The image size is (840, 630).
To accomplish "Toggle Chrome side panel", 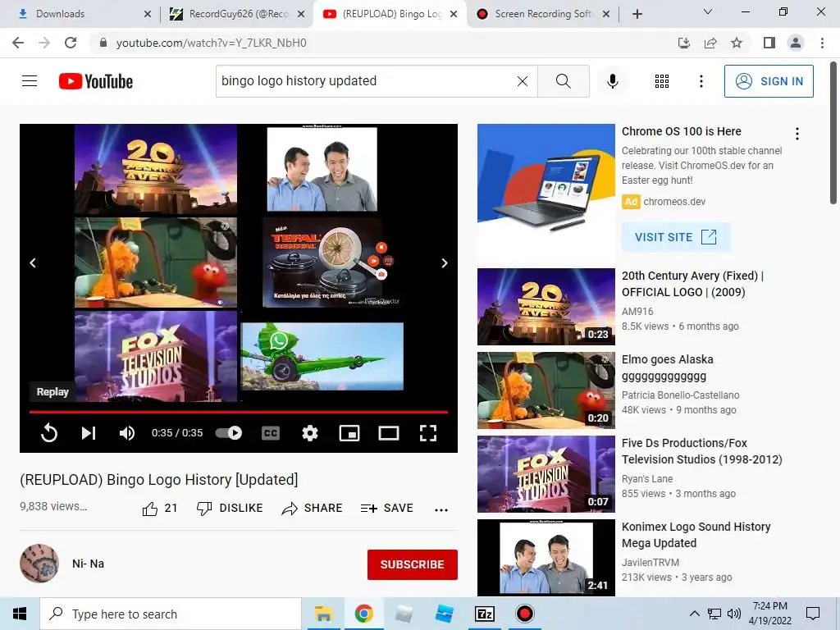I will coord(769,43).
